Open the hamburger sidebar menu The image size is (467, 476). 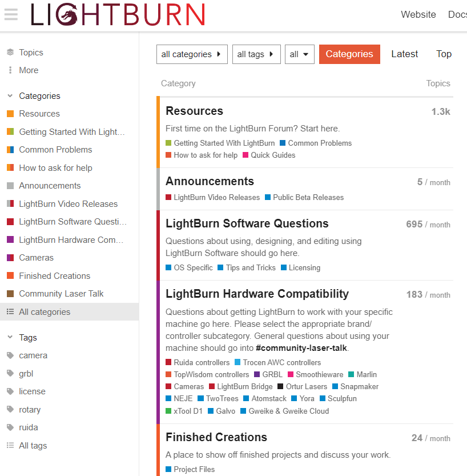pos(11,14)
